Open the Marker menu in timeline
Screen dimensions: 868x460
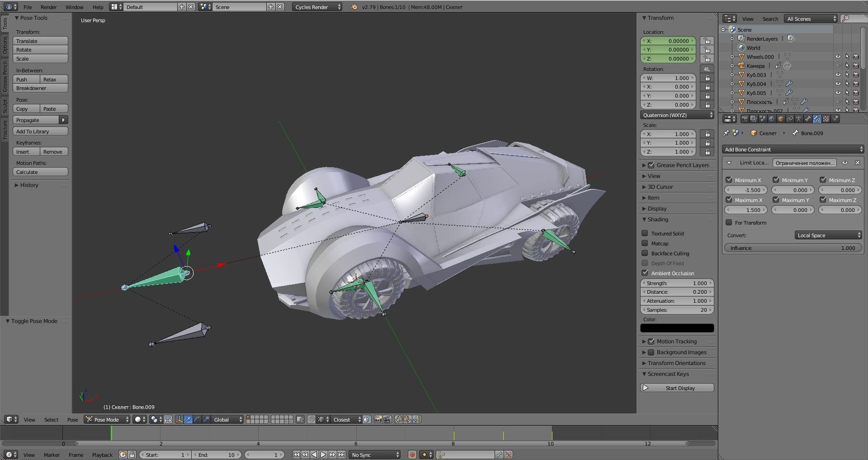point(52,455)
